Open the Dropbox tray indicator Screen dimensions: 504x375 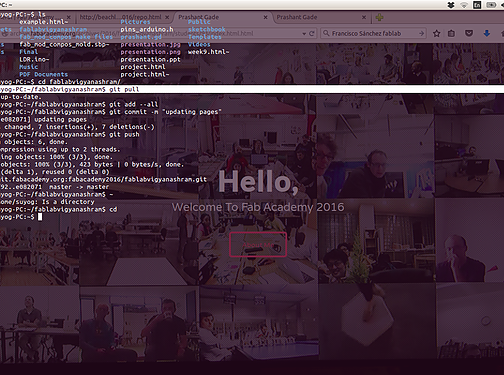(451, 5)
